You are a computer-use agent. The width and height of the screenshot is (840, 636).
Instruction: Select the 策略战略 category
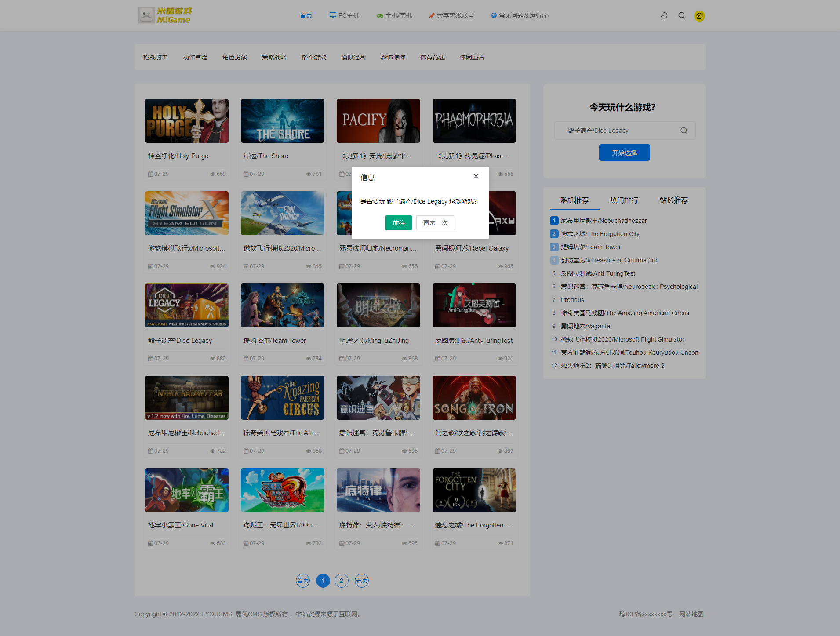coord(274,57)
